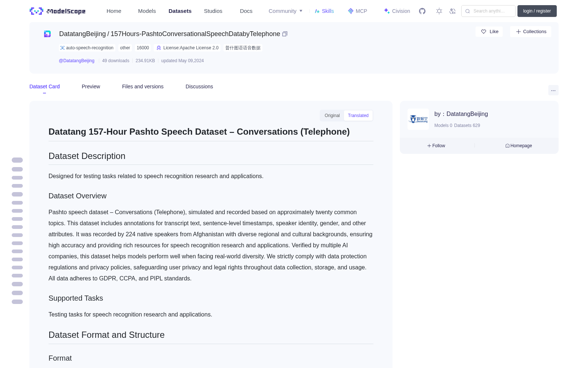This screenshot has height=368, width=588.
Task: Click the ModelScope logo
Action: click(x=58, y=11)
